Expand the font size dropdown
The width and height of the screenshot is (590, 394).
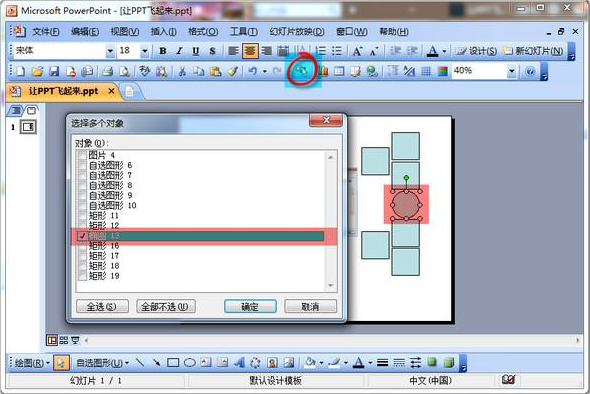[x=144, y=51]
